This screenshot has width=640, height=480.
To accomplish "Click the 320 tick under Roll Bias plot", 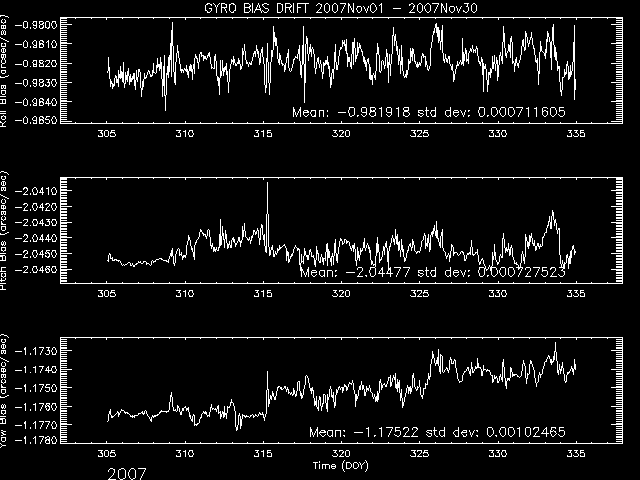I will point(341,133).
